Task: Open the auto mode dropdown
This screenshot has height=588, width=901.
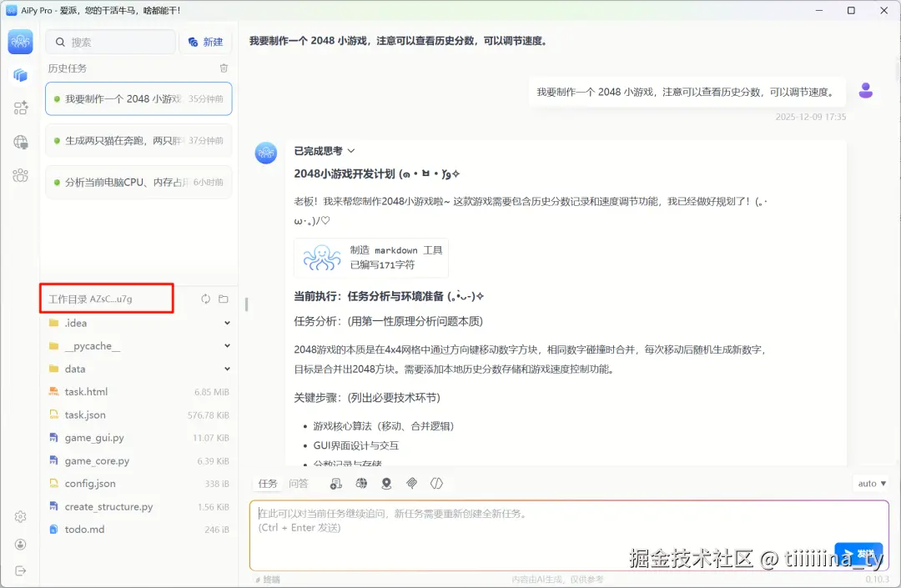Action: [x=872, y=484]
